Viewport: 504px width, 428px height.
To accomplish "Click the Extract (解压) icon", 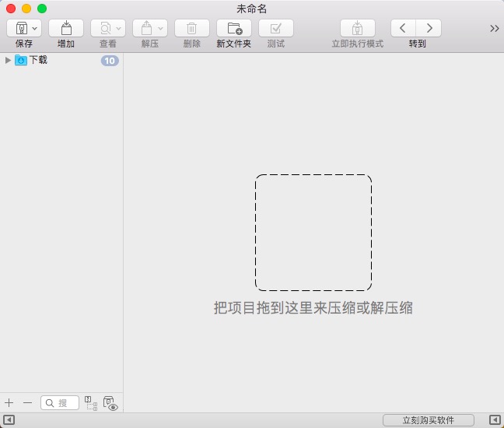I will click(146, 28).
